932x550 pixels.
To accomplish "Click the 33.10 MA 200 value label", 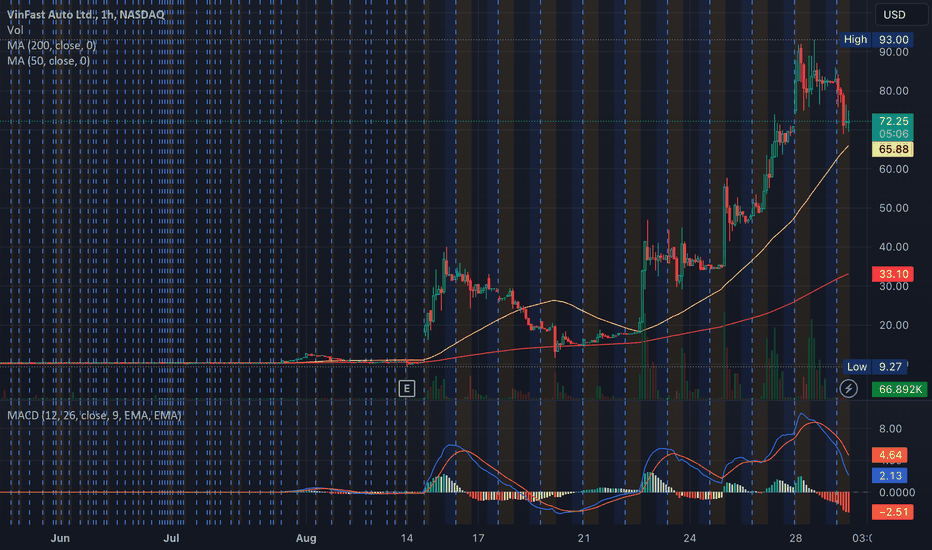I will (x=893, y=274).
